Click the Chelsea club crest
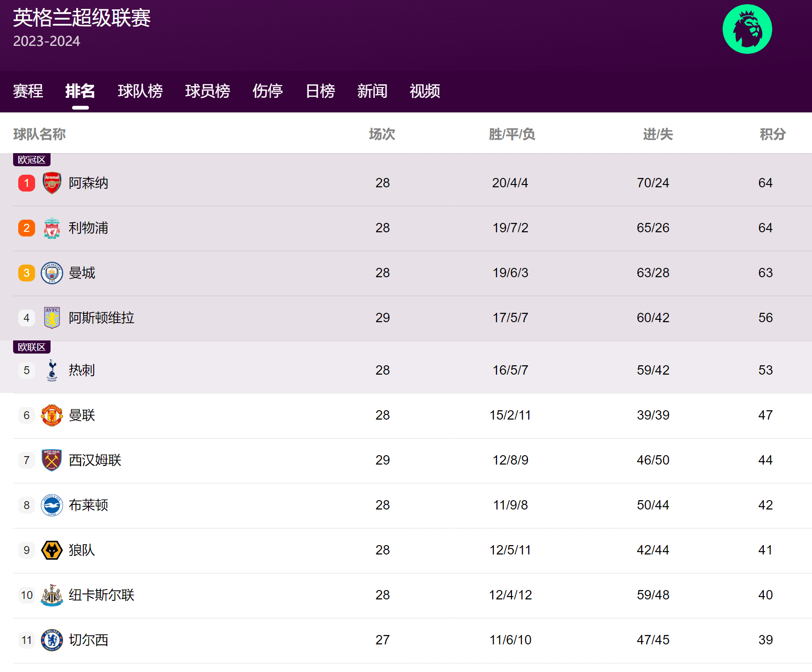The width and height of the screenshot is (812, 672). pyautogui.click(x=52, y=640)
